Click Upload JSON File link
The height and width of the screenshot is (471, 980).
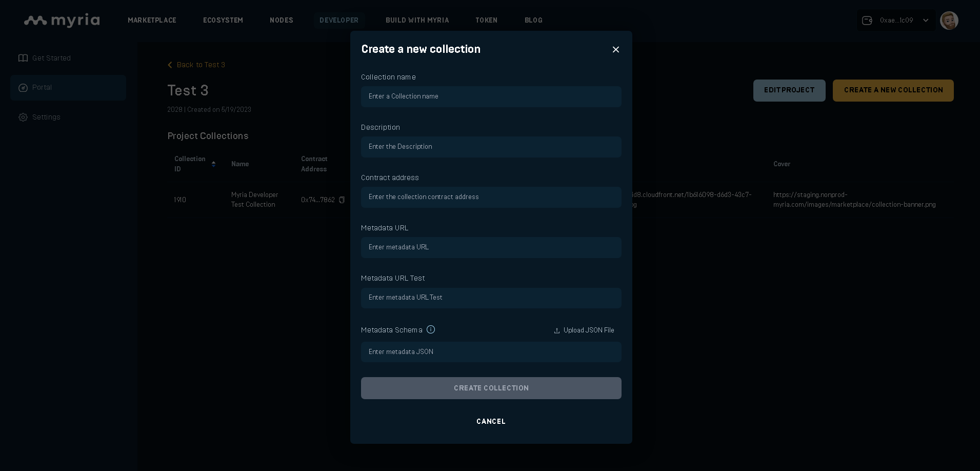click(x=589, y=330)
